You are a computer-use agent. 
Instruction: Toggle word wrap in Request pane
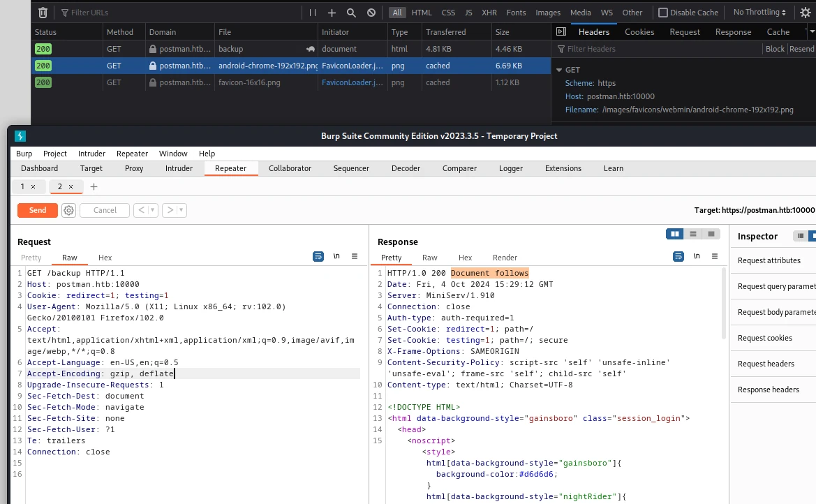(318, 256)
